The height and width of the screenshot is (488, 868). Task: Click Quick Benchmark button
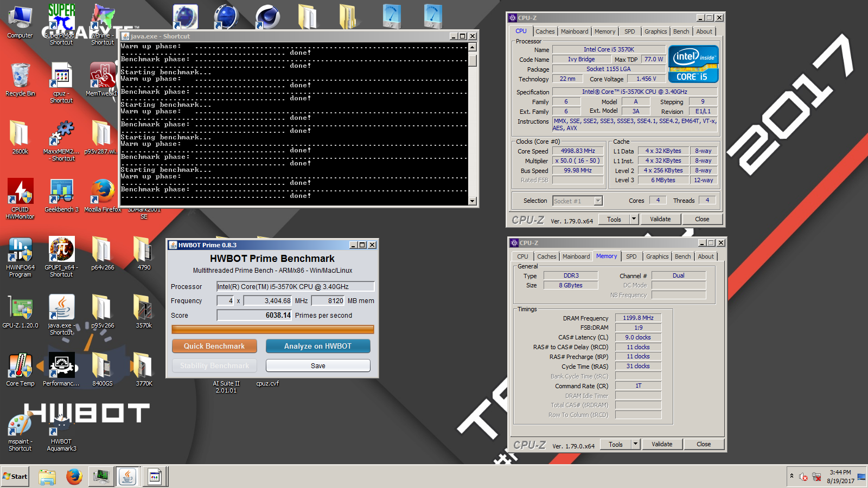(214, 346)
